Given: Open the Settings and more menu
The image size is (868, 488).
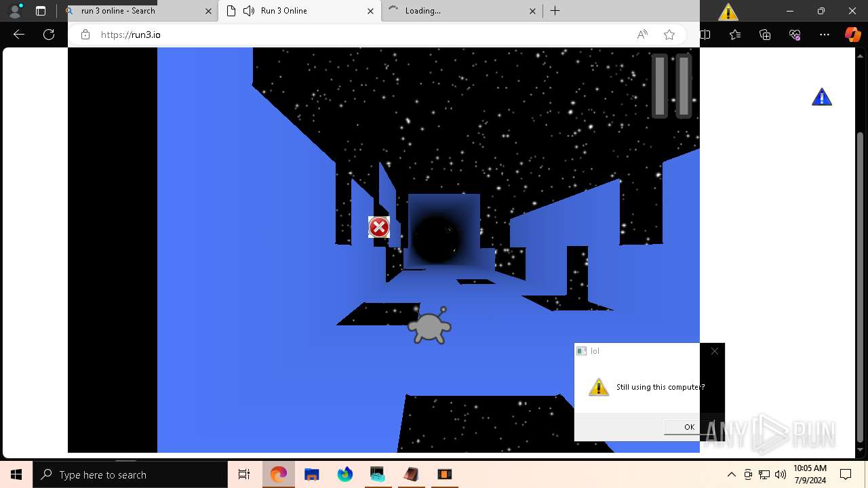Looking at the screenshot, I should coord(825,35).
